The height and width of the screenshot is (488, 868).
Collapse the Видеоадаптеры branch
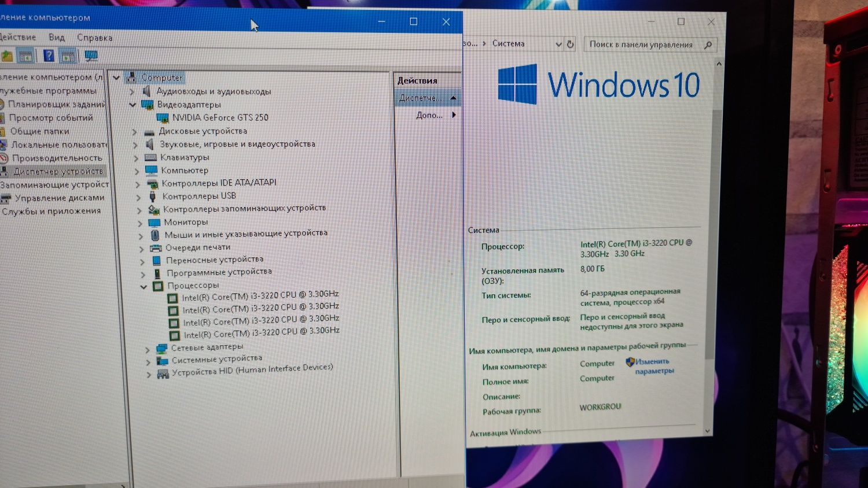133,105
